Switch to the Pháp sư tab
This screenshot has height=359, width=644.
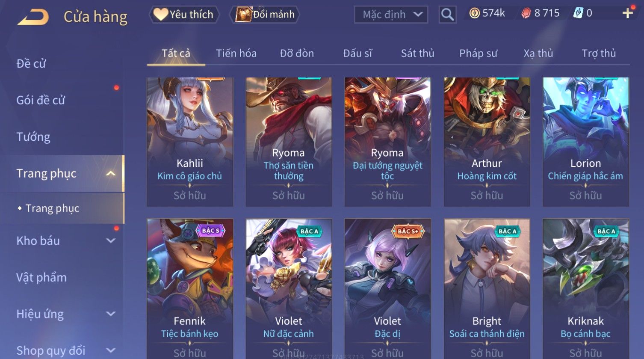[x=478, y=53]
